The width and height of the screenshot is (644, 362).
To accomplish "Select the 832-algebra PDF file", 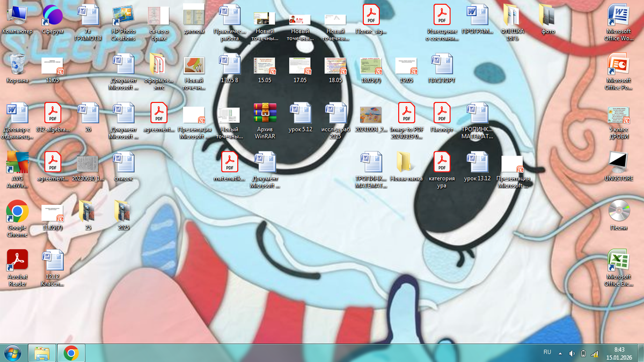I will 53,117.
